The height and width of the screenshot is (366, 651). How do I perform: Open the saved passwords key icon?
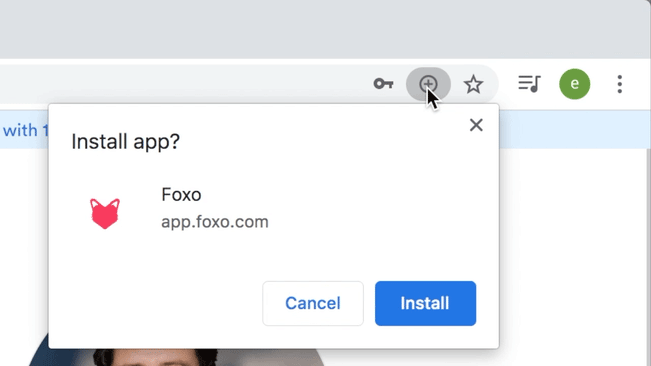383,84
